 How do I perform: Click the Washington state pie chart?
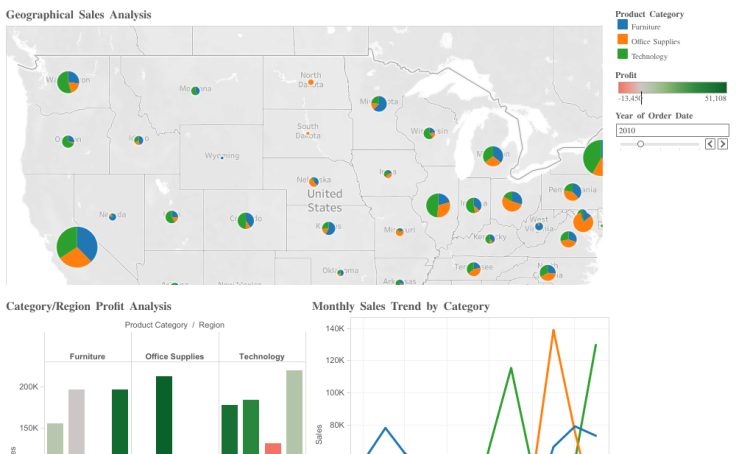(x=68, y=82)
